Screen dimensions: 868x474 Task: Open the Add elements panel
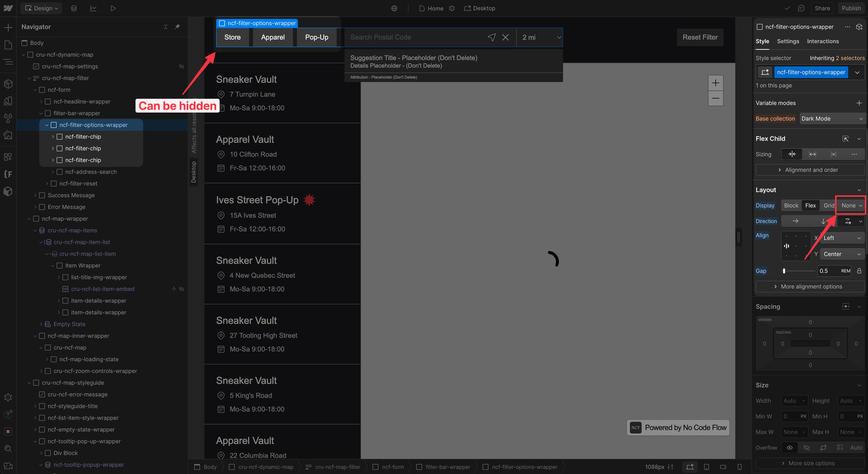tap(8, 28)
